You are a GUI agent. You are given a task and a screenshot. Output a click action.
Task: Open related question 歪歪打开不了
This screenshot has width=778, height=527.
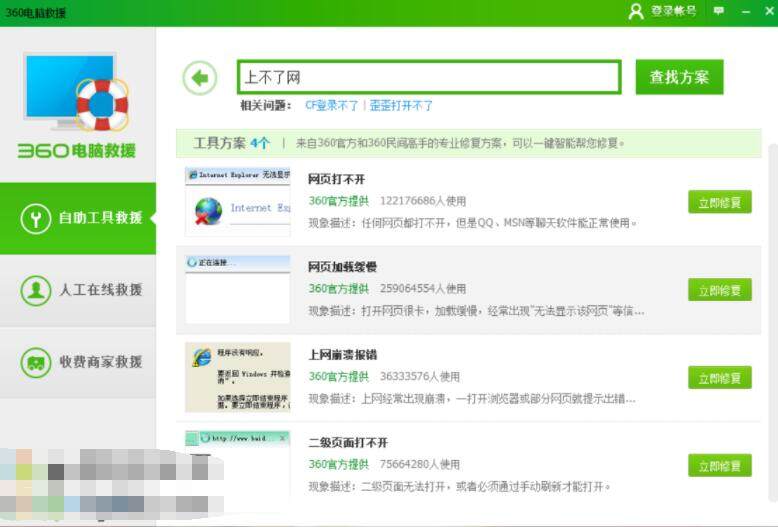point(401,105)
